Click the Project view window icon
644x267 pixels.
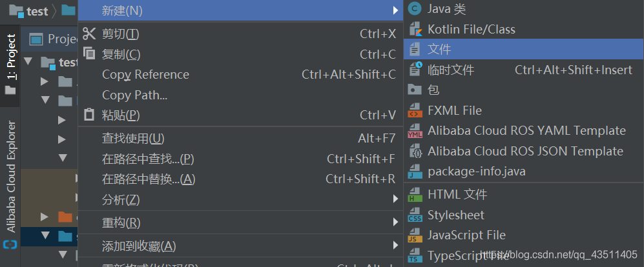[x=37, y=39]
